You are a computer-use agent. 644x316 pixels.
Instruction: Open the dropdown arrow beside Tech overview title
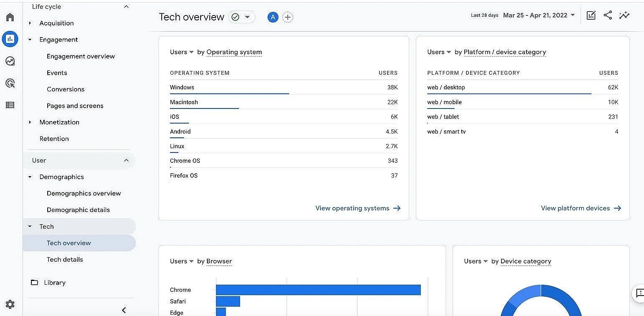pos(247,17)
